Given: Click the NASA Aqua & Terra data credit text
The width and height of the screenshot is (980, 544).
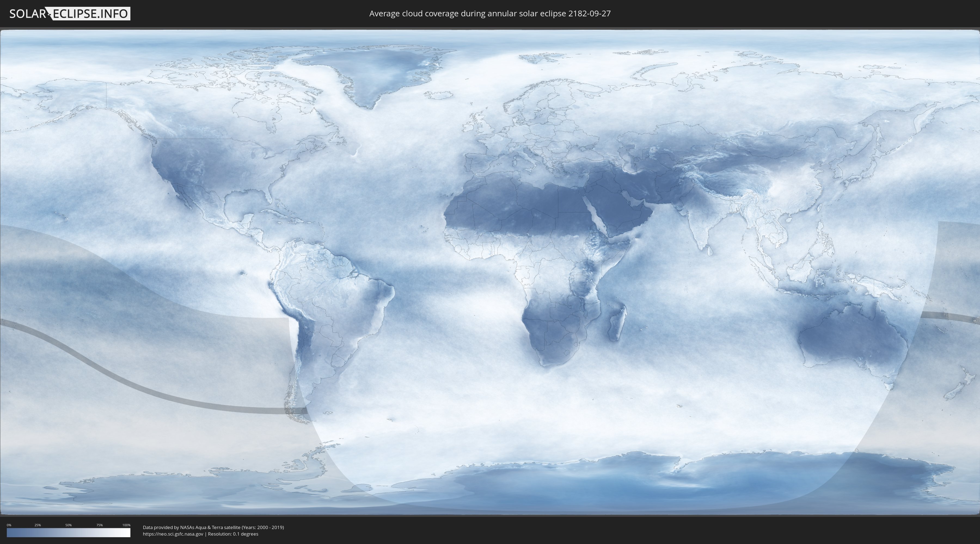Looking at the screenshot, I should click(x=213, y=527).
